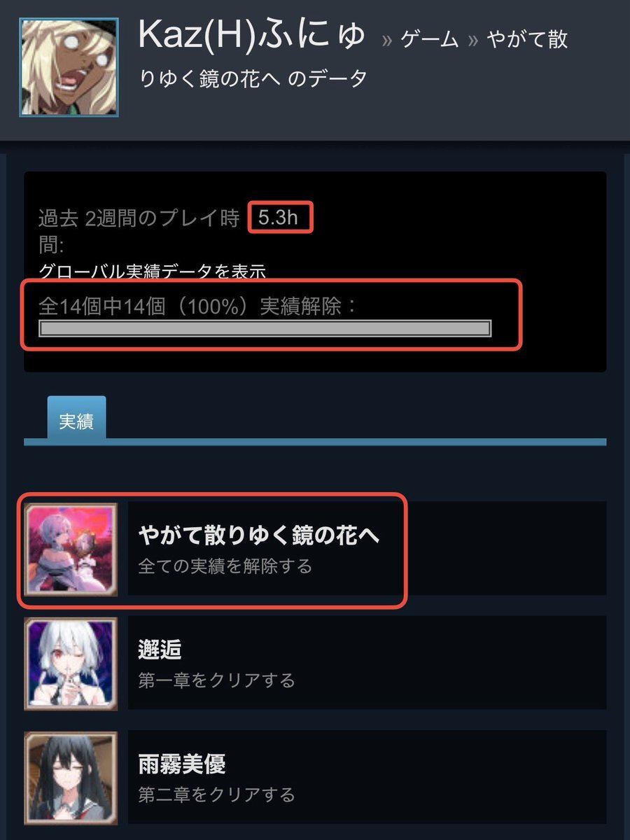The width and height of the screenshot is (630, 840).
Task: Select the 雨霧美優 achievement title
Action: (182, 764)
